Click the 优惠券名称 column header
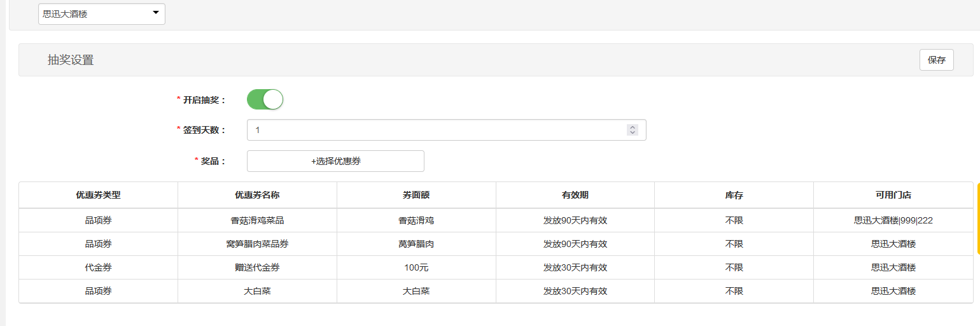980x326 pixels. point(257,195)
